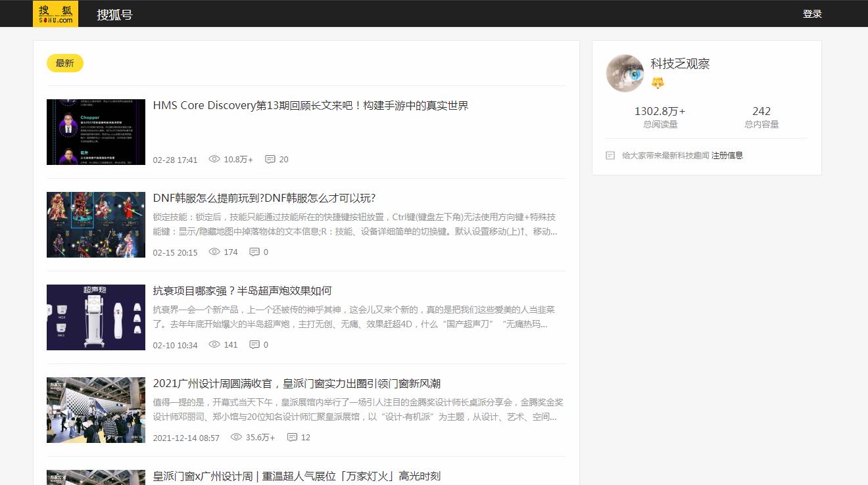Click the date 02-15 20:15
868x485 pixels.
tap(175, 252)
